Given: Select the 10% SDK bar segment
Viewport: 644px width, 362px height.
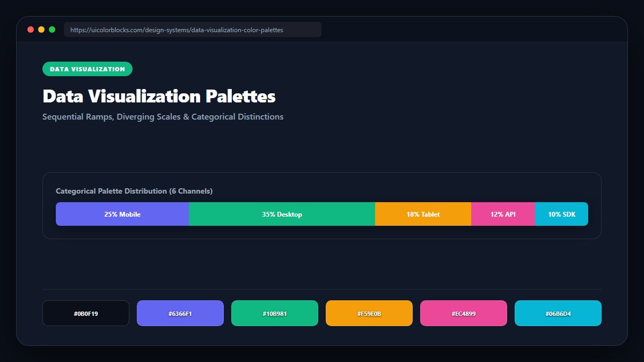Looking at the screenshot, I should (561, 214).
